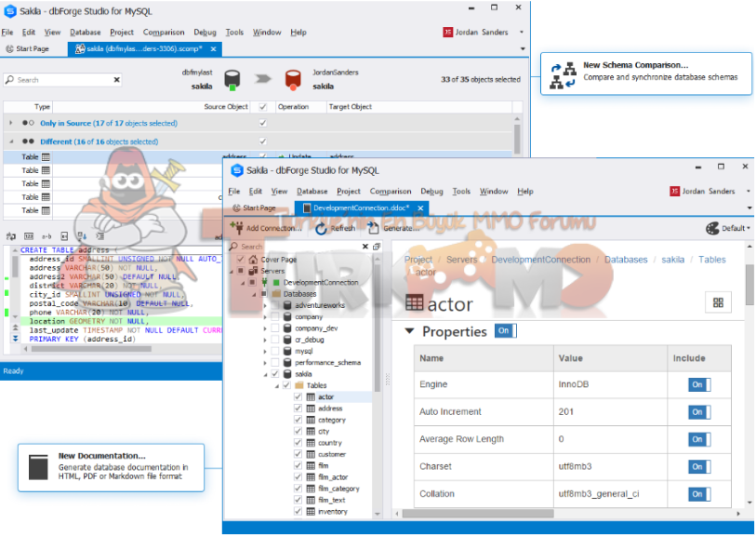This screenshot has height=536, width=756.
Task: Click the Add Connection button
Action: (x=266, y=228)
